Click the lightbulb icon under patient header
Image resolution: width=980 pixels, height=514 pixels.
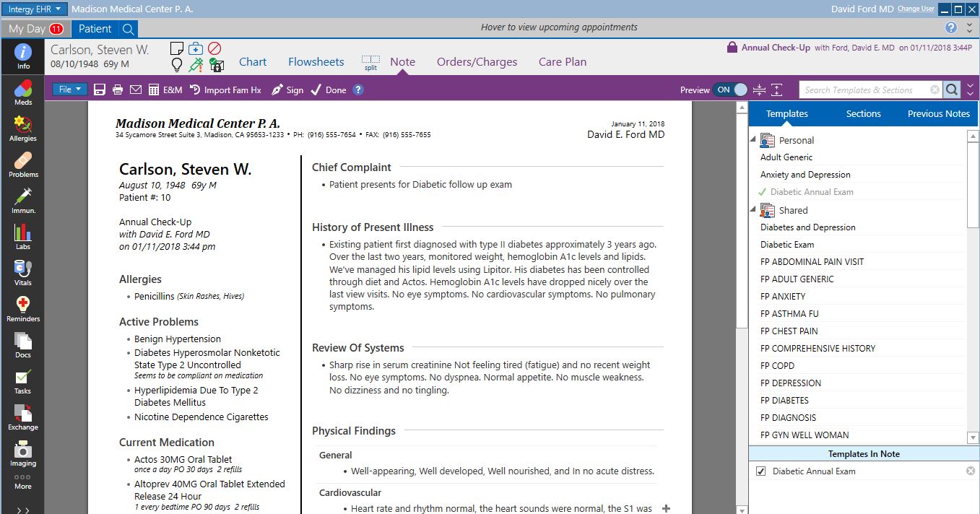point(176,66)
